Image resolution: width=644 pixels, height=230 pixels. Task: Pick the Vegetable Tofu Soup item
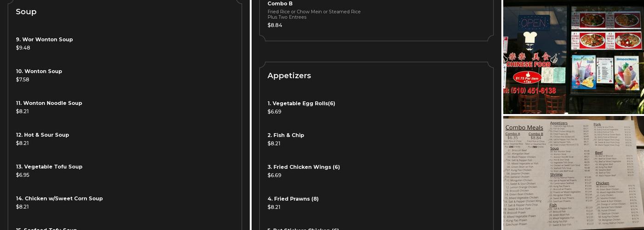49,167
